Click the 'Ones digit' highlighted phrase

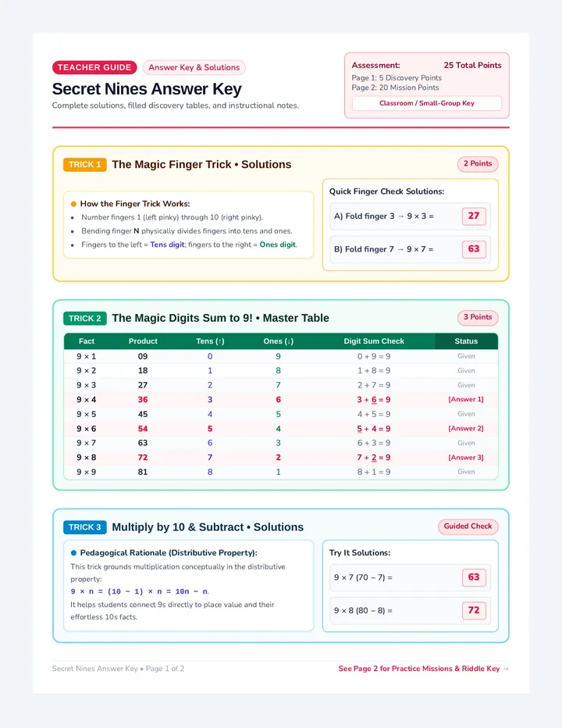pyautogui.click(x=278, y=244)
